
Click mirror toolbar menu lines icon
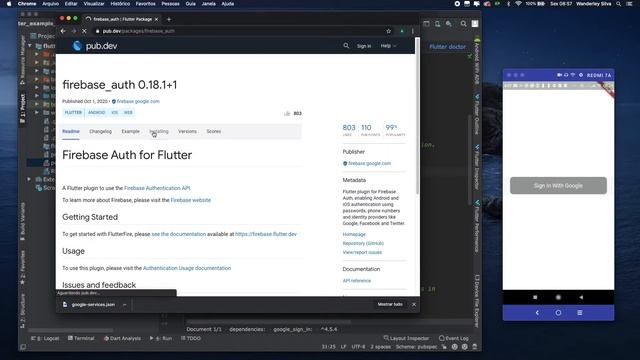point(580,313)
